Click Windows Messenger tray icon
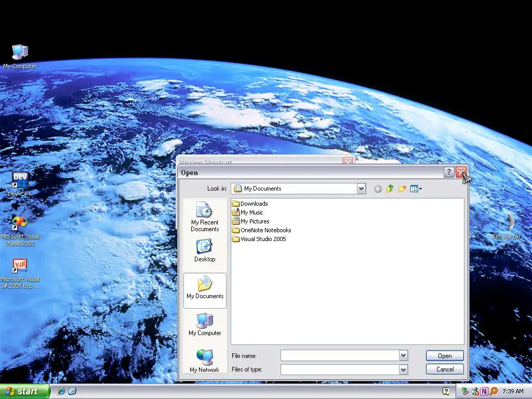This screenshot has height=399, width=532. coord(475,391)
